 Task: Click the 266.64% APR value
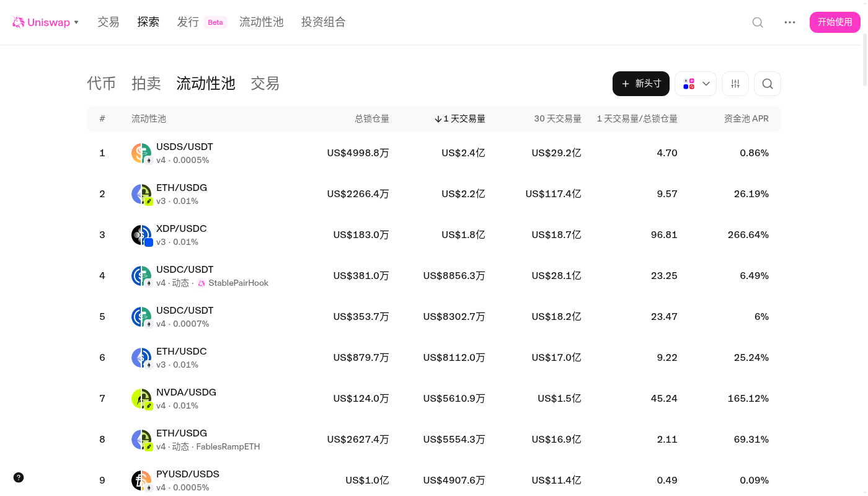[748, 235]
